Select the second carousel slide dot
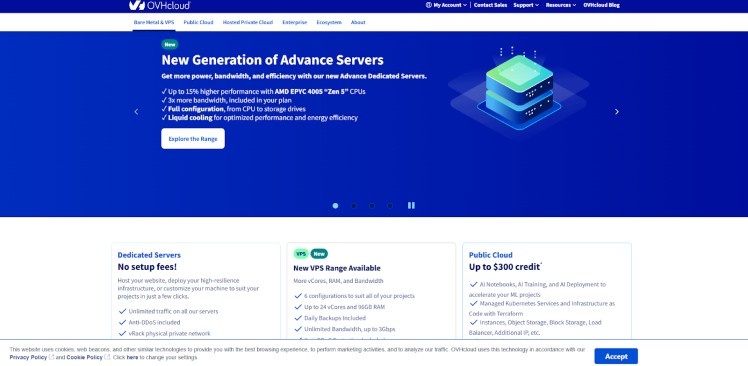This screenshot has height=366, width=748. pos(353,206)
